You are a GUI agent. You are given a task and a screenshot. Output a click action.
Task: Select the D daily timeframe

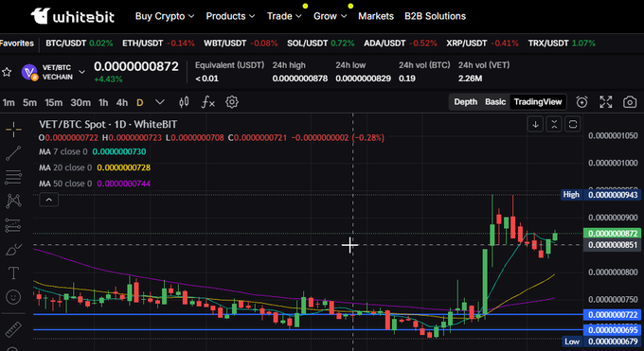point(140,102)
